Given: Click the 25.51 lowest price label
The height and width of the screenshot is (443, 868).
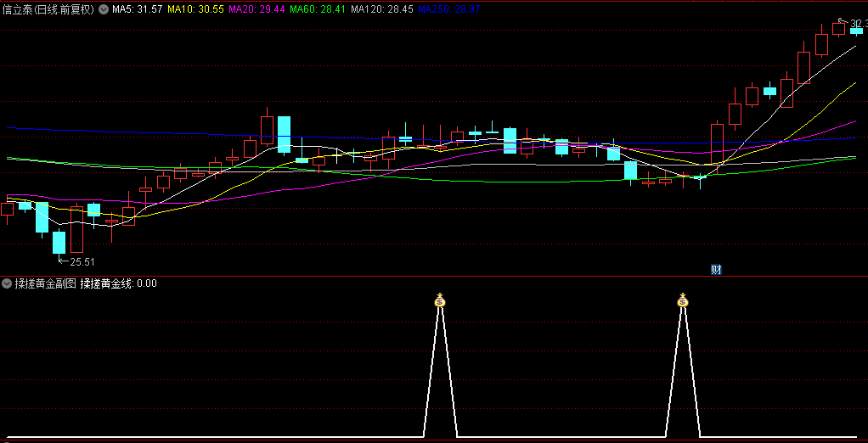Looking at the screenshot, I should pos(82,261).
